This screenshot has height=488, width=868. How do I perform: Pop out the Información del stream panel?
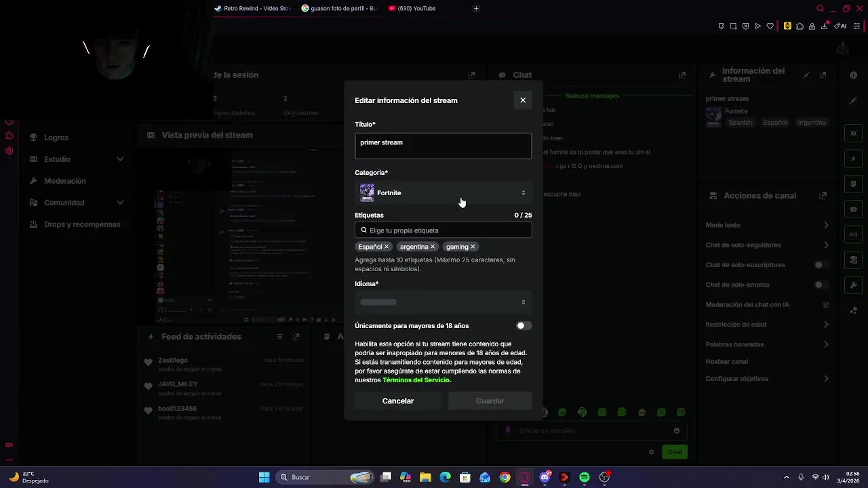click(x=823, y=75)
